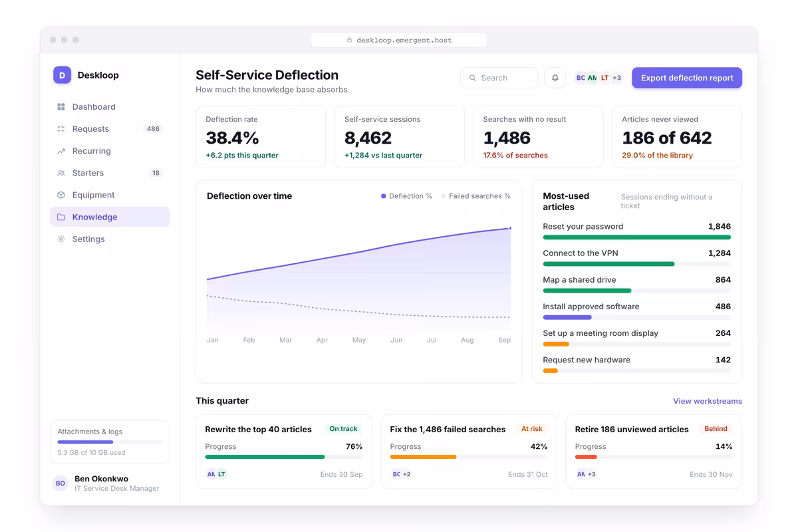
Task: Click the Search input field
Action: 499,78
